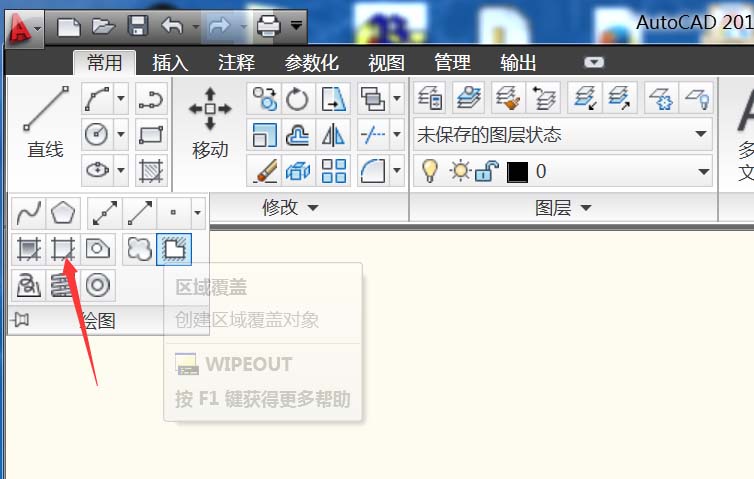
Task: Expand the 修改 panel title
Action: click(290, 207)
